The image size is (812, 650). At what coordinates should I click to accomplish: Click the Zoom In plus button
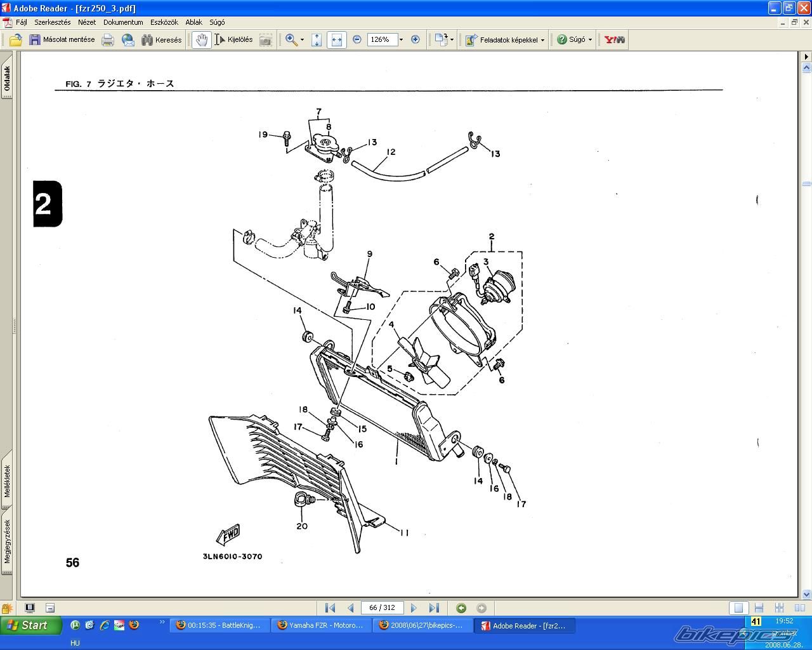point(416,39)
